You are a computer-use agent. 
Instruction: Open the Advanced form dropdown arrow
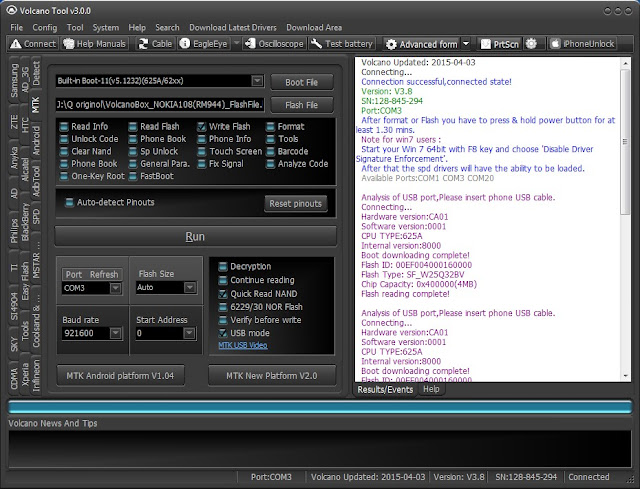click(x=466, y=44)
